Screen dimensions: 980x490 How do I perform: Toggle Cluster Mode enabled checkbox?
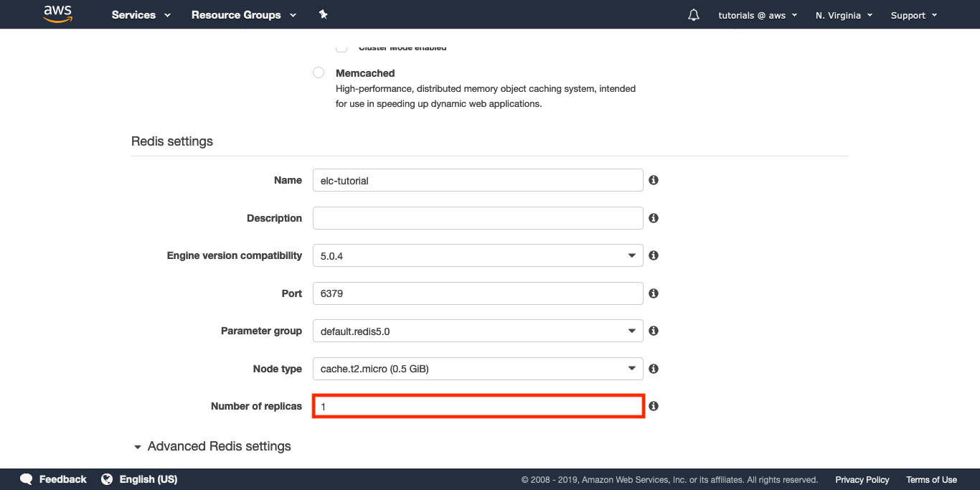click(x=342, y=48)
